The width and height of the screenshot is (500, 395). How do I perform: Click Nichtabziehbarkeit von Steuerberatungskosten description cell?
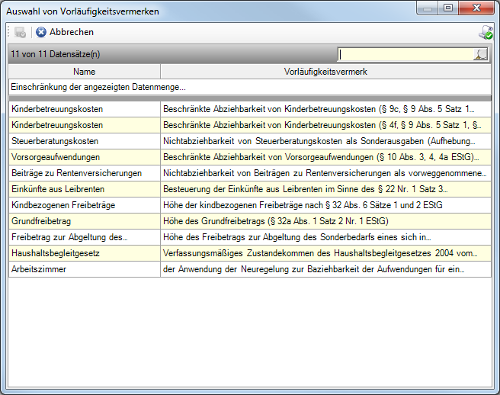pyautogui.click(x=326, y=141)
